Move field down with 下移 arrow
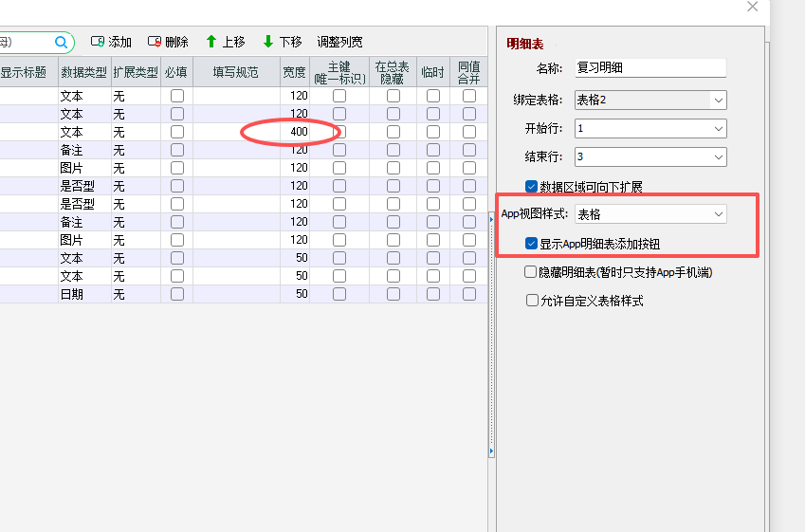Viewport: 805px width, 532px height. 268,42
